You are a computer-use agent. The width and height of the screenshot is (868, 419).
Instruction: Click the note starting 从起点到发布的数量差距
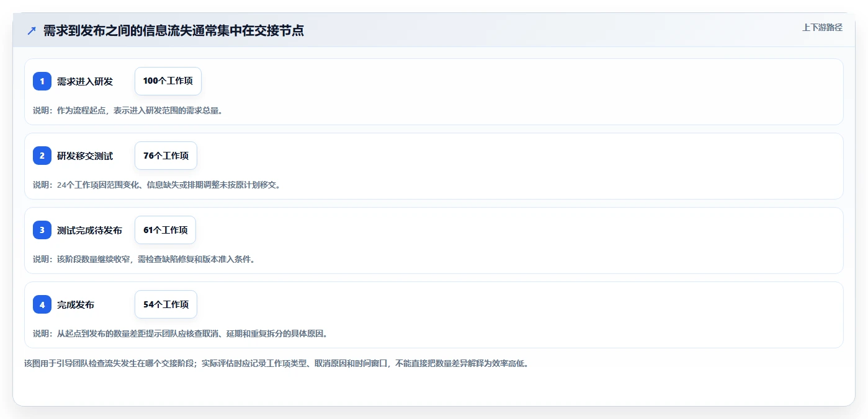180,333
